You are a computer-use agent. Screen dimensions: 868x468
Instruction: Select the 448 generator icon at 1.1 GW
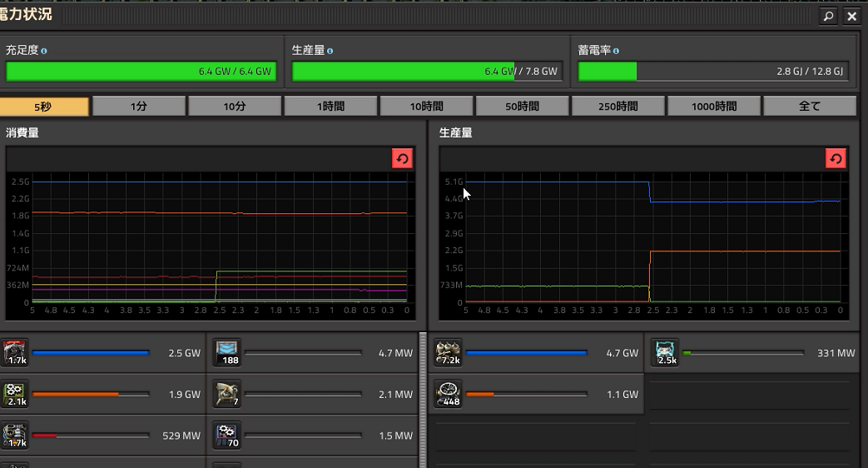[x=449, y=395]
